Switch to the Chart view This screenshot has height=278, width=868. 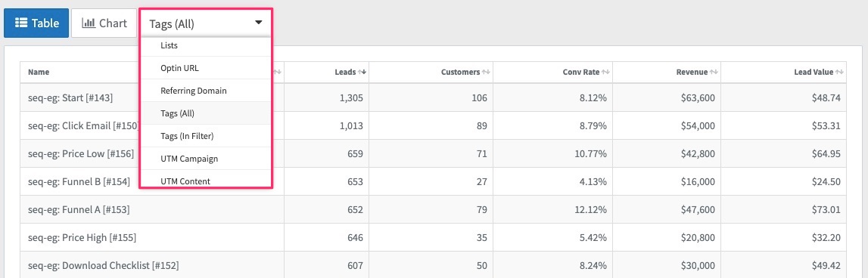point(104,23)
